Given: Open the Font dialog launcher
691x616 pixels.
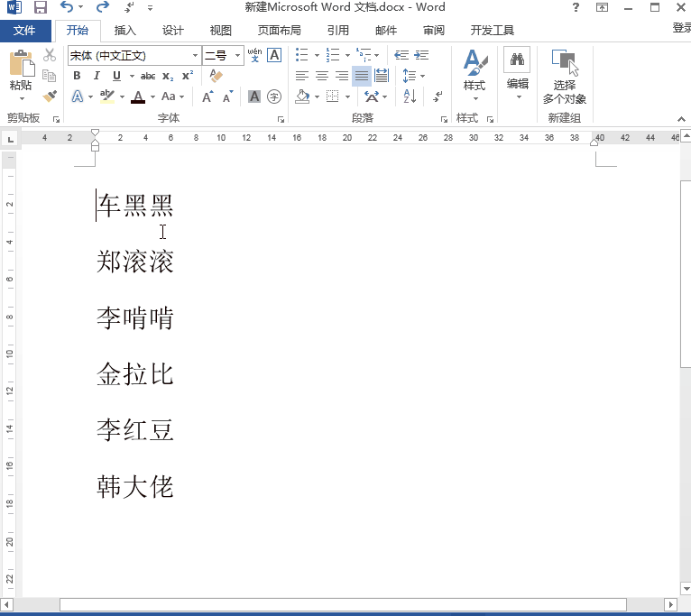Looking at the screenshot, I should 281,119.
